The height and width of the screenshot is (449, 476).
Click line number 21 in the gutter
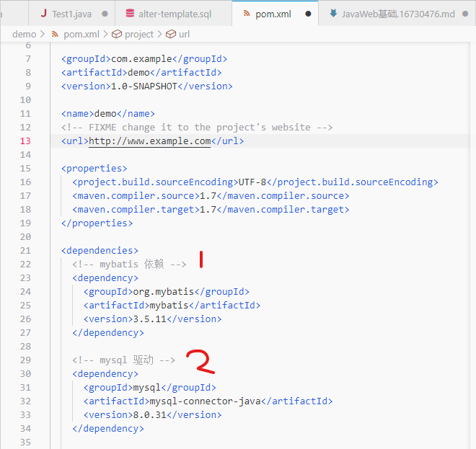pyautogui.click(x=25, y=251)
